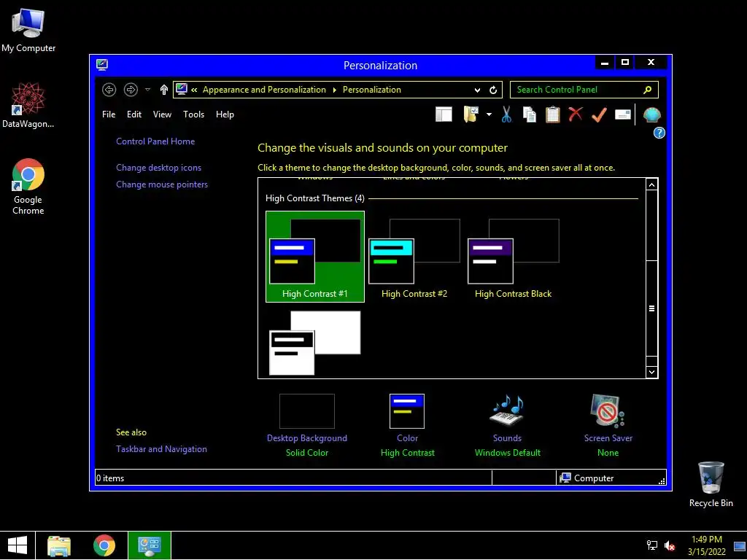Select the Google Chrome desktop shortcut
The width and height of the screenshot is (747, 560).
pyautogui.click(x=28, y=186)
